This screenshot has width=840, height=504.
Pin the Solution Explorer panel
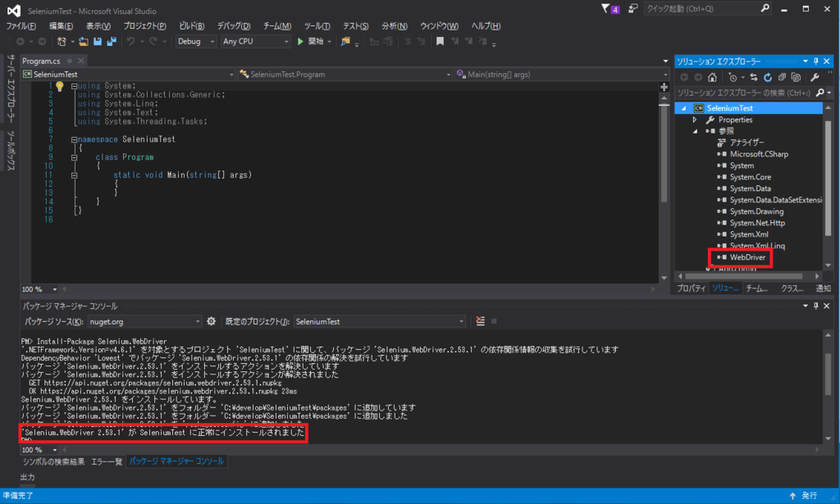[816, 61]
